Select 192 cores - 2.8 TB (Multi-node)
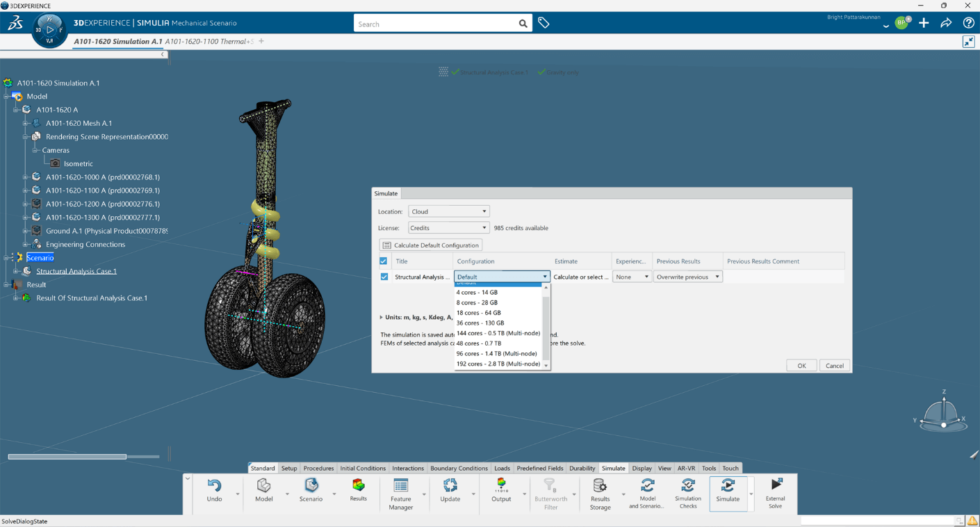The height and width of the screenshot is (527, 980). pos(498,364)
